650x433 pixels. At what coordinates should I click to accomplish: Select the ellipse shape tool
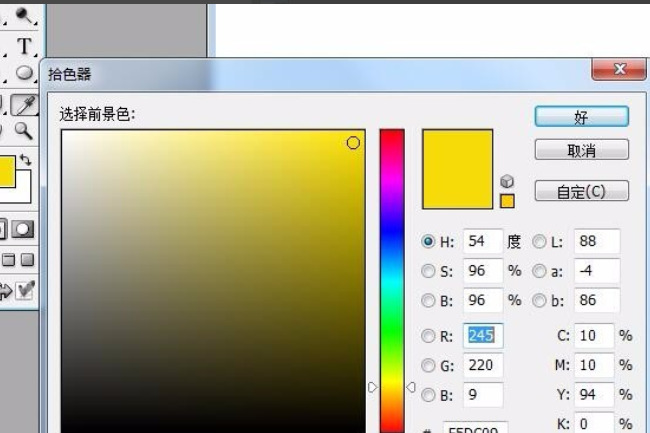tap(24, 74)
